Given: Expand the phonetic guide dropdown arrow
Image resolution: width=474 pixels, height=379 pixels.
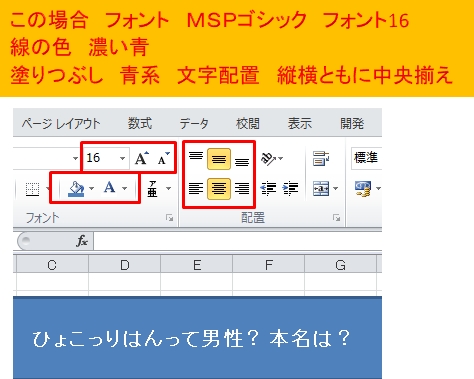Looking at the screenshot, I should point(168,189).
